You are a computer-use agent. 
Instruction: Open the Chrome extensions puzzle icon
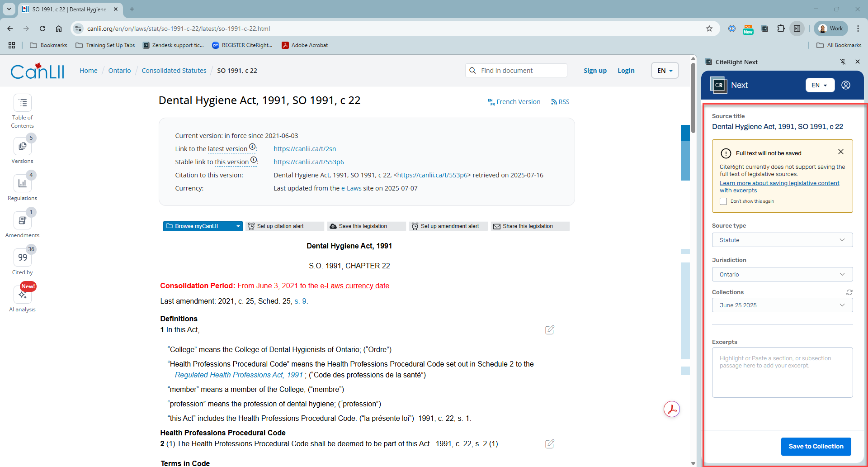tap(781, 29)
